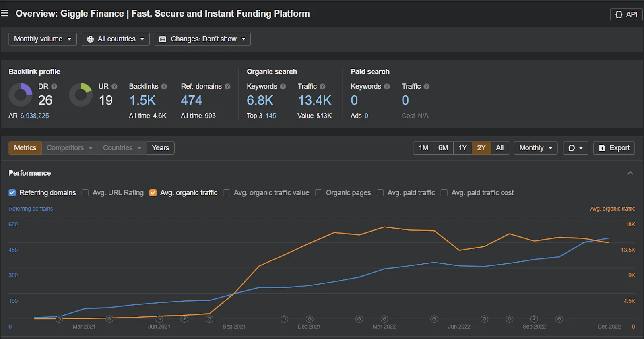Click the Paid search Keywords help icon
Screen dimensions: 644x339
pos(387,87)
